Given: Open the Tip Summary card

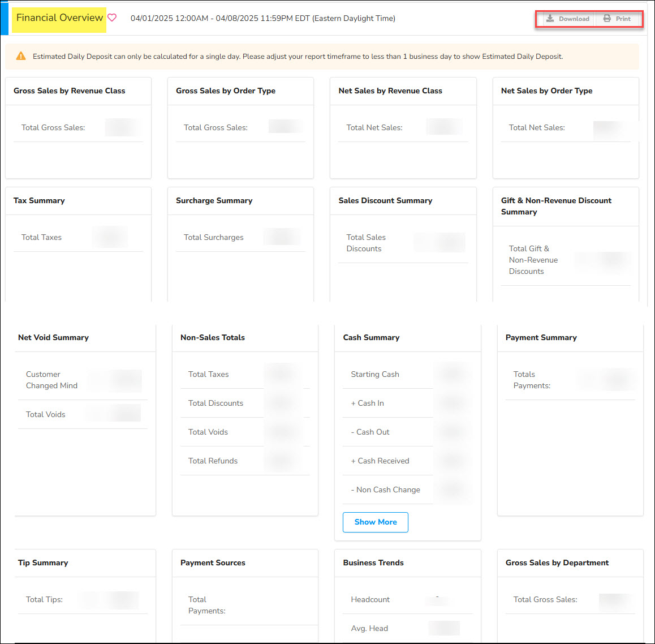Looking at the screenshot, I should click(43, 563).
